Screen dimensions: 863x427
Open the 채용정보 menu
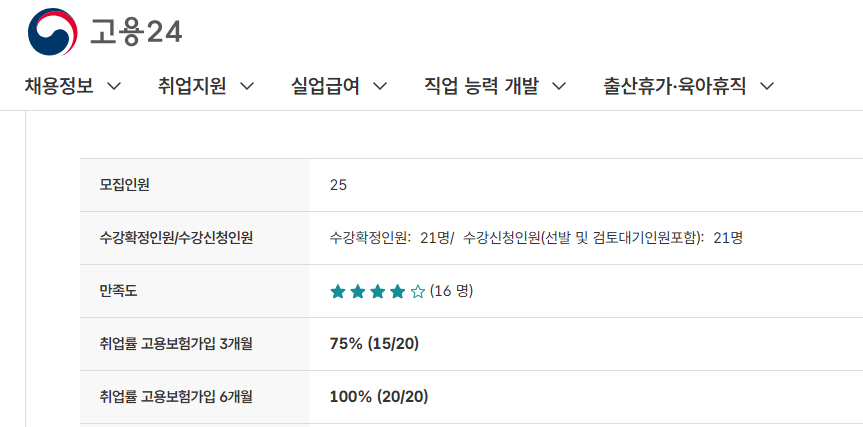coord(59,86)
